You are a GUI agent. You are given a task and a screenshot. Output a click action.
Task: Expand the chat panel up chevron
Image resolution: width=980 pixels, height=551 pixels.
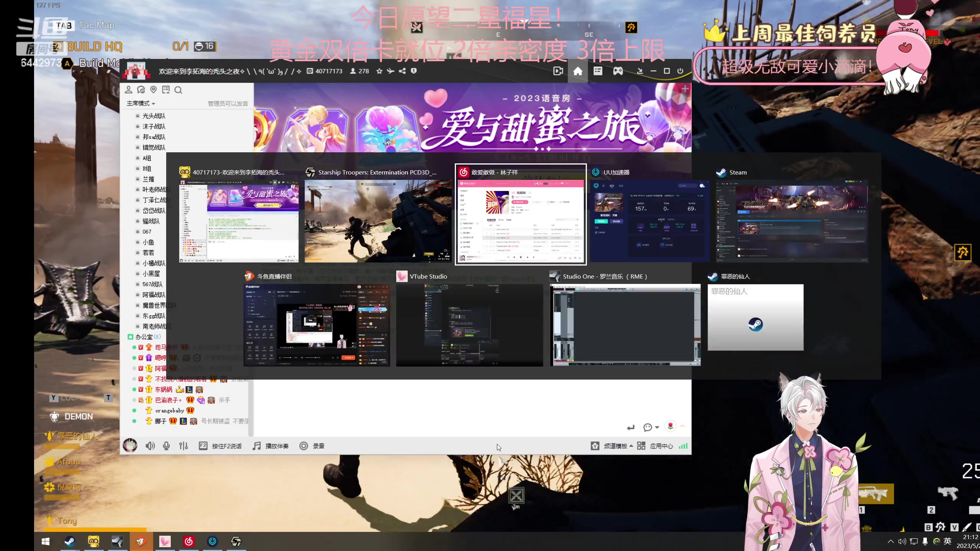pos(683,426)
